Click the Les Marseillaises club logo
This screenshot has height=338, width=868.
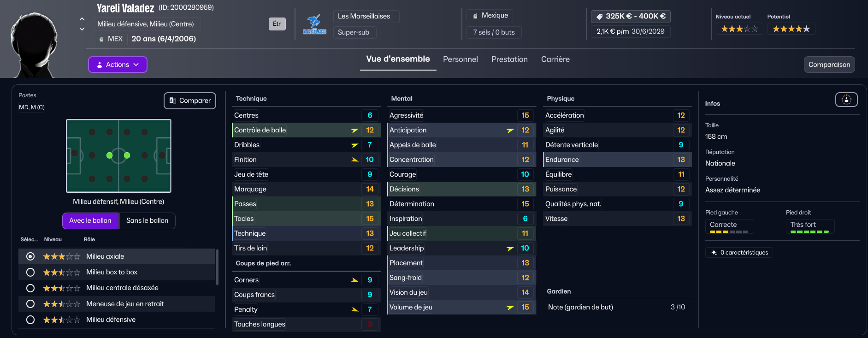click(314, 24)
